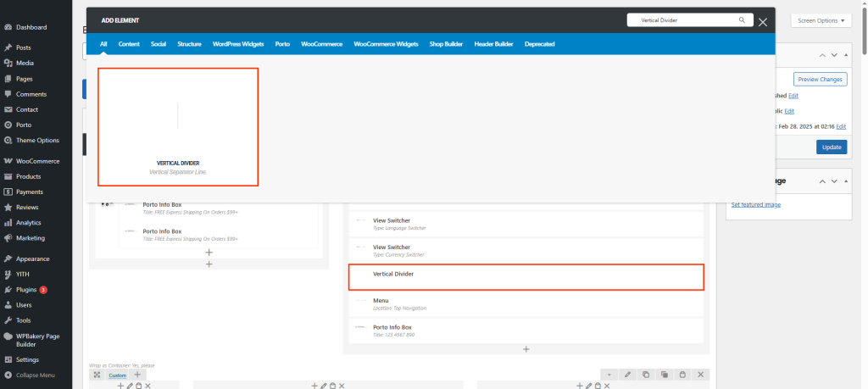868x389 pixels.
Task: Move the featured image panel down
Action: coord(833,181)
